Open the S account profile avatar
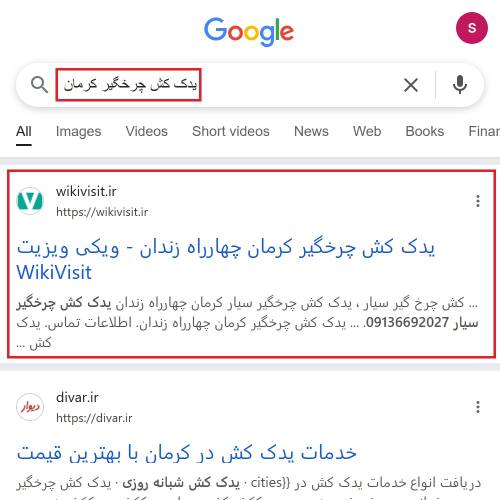The image size is (500, 500). point(472,28)
